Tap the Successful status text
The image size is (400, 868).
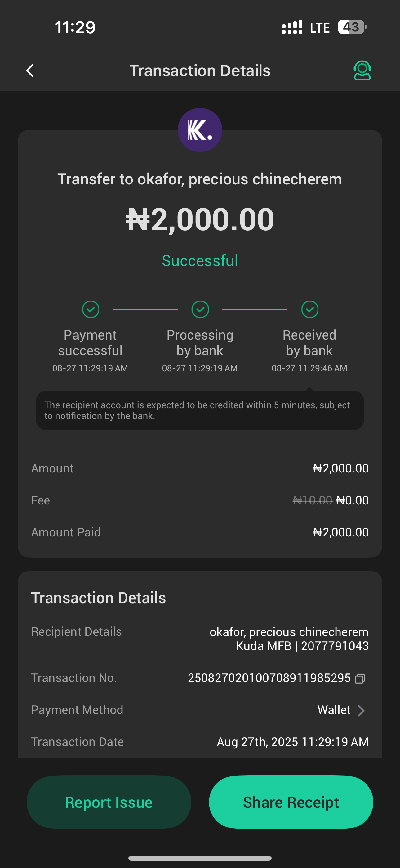click(200, 260)
